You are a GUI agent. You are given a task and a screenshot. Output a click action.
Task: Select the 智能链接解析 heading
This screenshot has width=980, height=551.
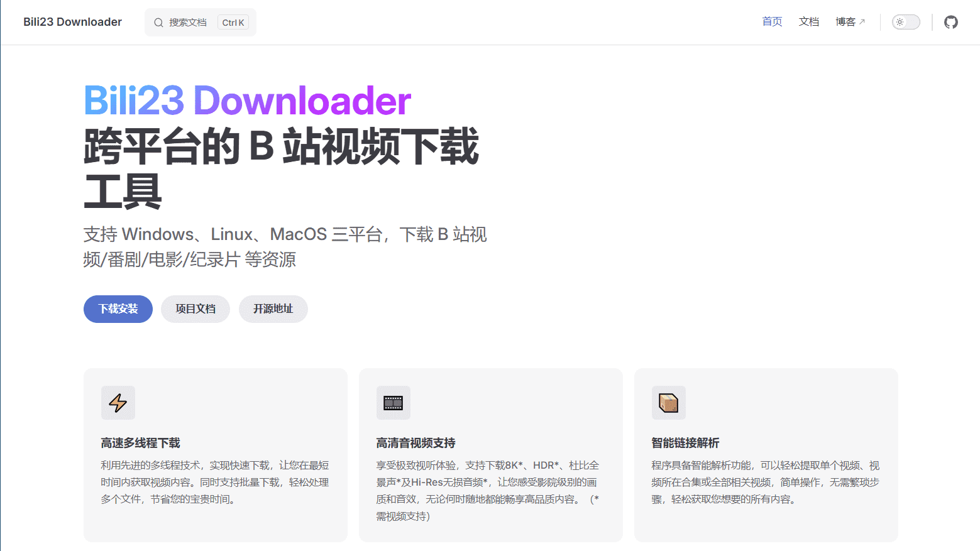pyautogui.click(x=685, y=443)
